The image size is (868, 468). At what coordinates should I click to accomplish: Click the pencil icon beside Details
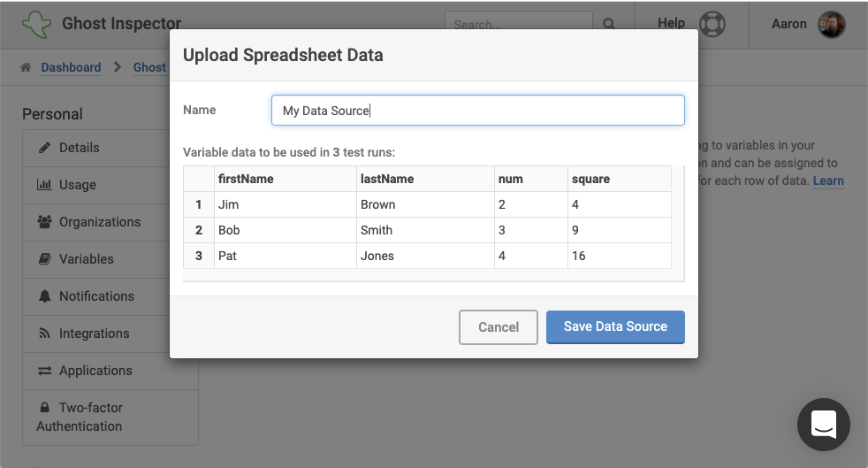click(44, 148)
